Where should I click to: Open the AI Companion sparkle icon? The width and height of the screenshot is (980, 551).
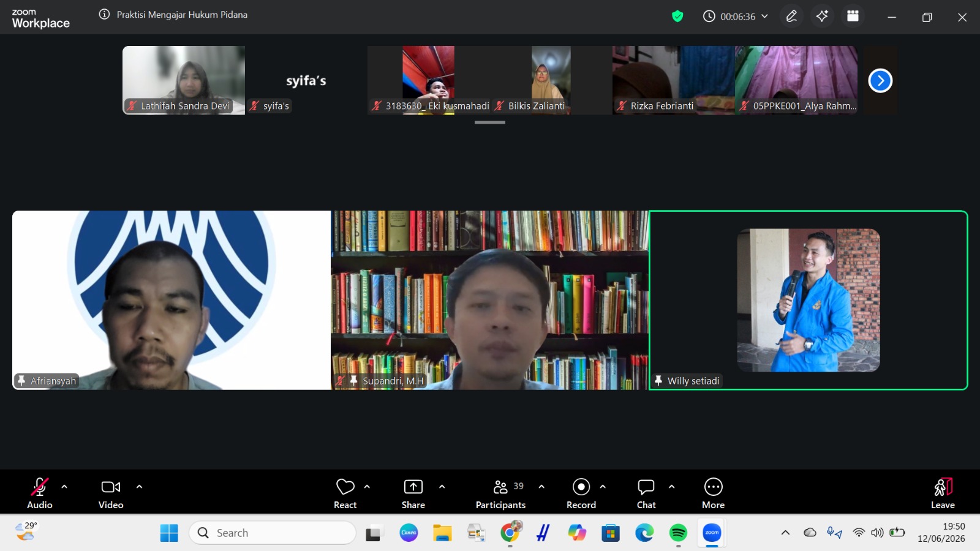tap(822, 17)
